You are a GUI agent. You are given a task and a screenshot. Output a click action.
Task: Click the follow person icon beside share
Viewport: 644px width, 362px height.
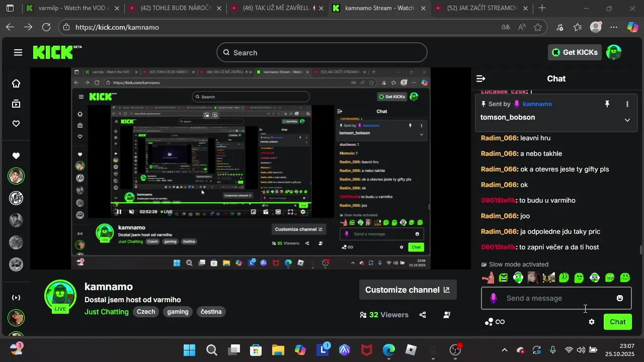coord(447,315)
